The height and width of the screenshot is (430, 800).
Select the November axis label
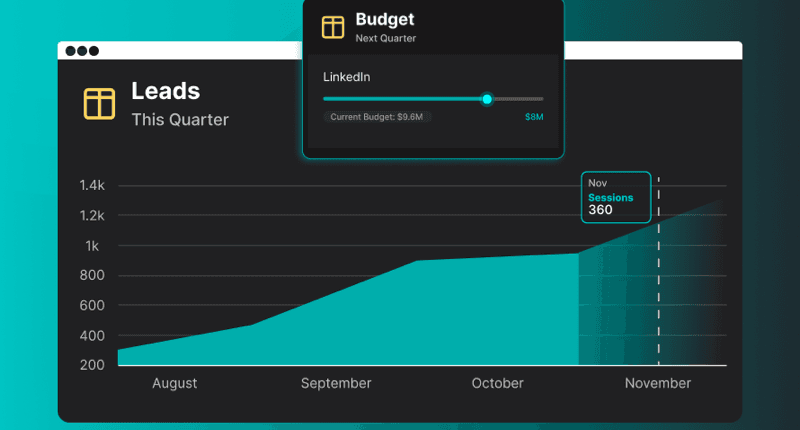[657, 383]
